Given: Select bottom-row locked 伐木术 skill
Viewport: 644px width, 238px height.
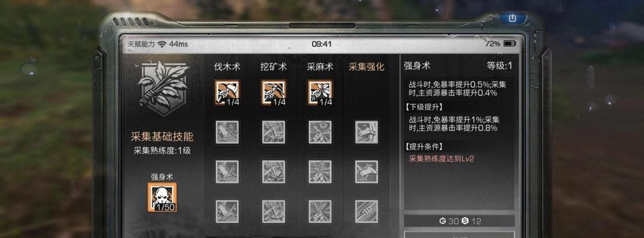Looking at the screenshot, I should 227,211.
